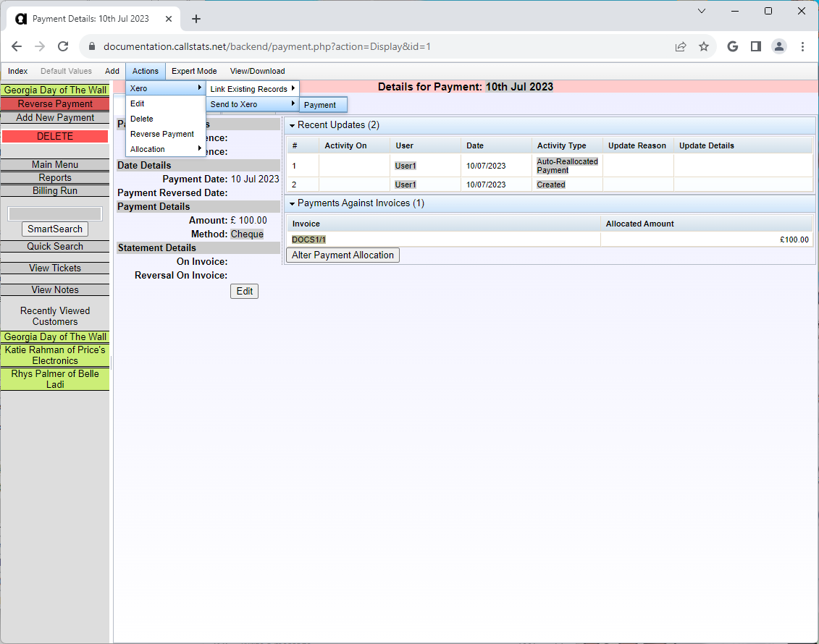Collapse the Recent Updates section
819x644 pixels.
(x=292, y=126)
